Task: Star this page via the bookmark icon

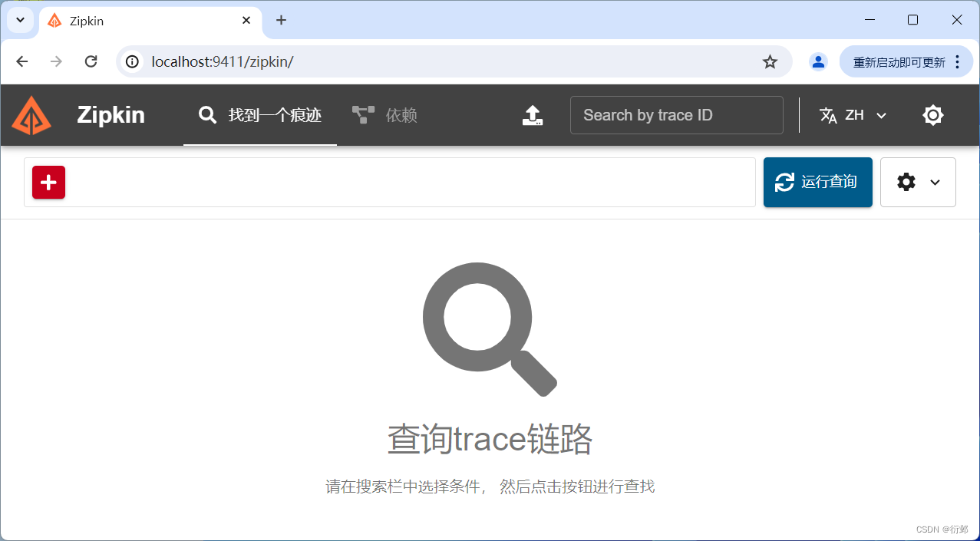Action: click(769, 61)
